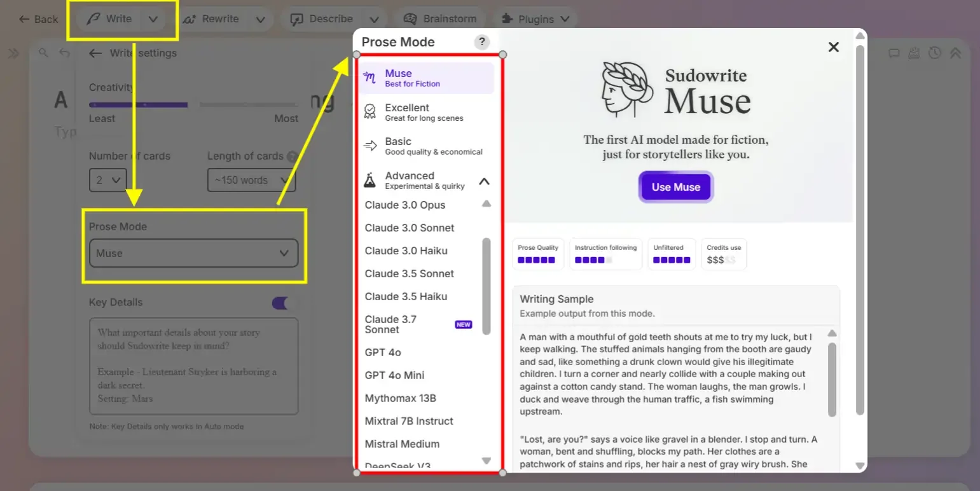
Task: Click the Back navigation link
Action: tap(37, 19)
